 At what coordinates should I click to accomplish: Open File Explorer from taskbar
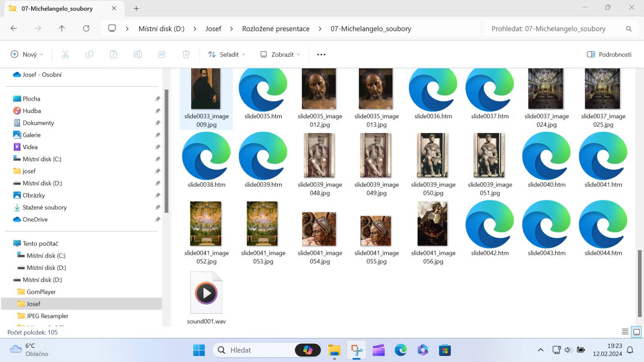[334, 350]
